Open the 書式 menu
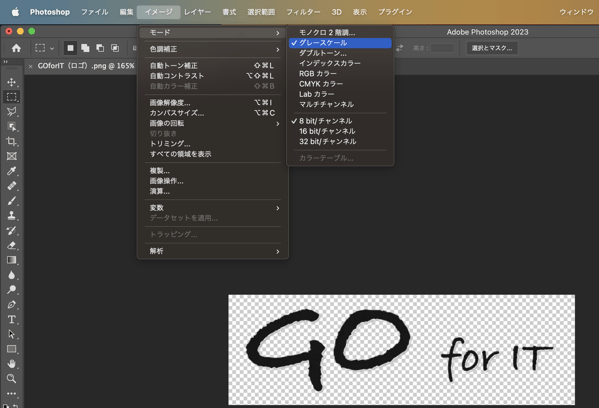 coord(229,12)
